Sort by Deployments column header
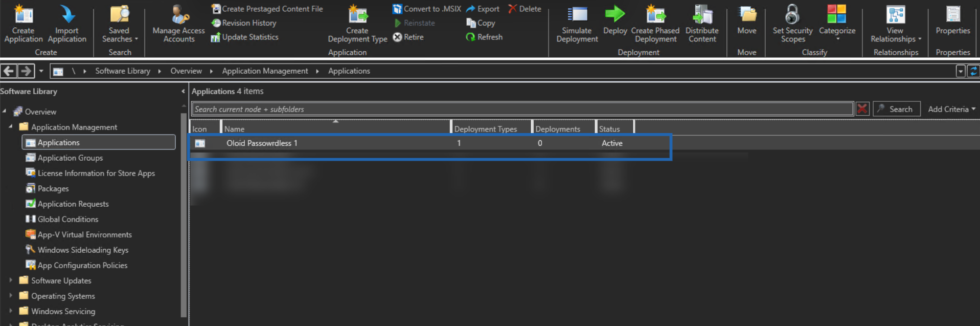This screenshot has height=326, width=980. click(x=563, y=128)
